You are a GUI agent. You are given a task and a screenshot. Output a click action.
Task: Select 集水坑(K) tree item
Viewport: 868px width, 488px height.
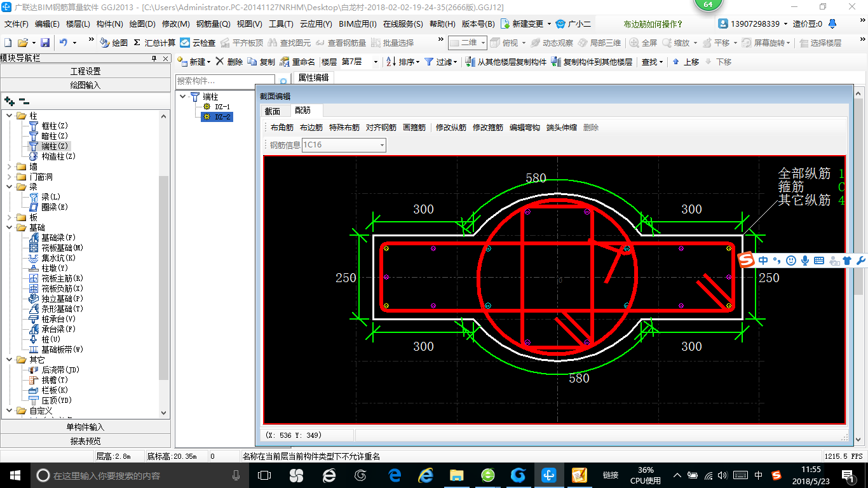(52, 258)
